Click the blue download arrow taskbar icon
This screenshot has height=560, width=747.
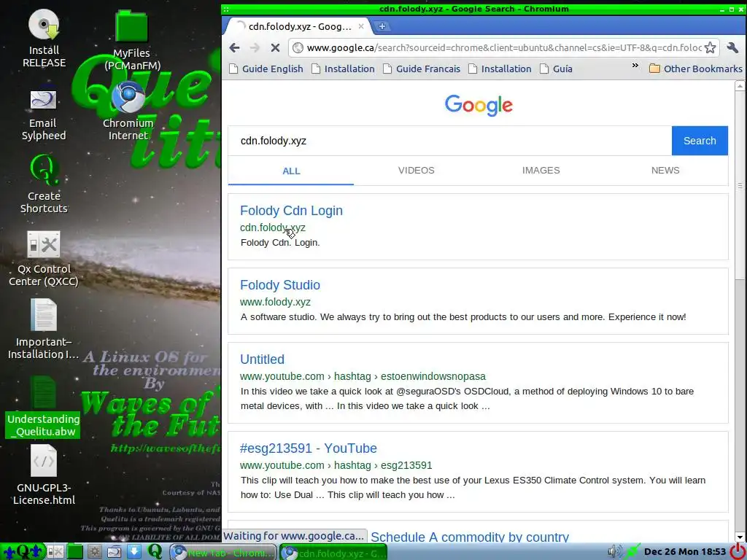point(134,551)
